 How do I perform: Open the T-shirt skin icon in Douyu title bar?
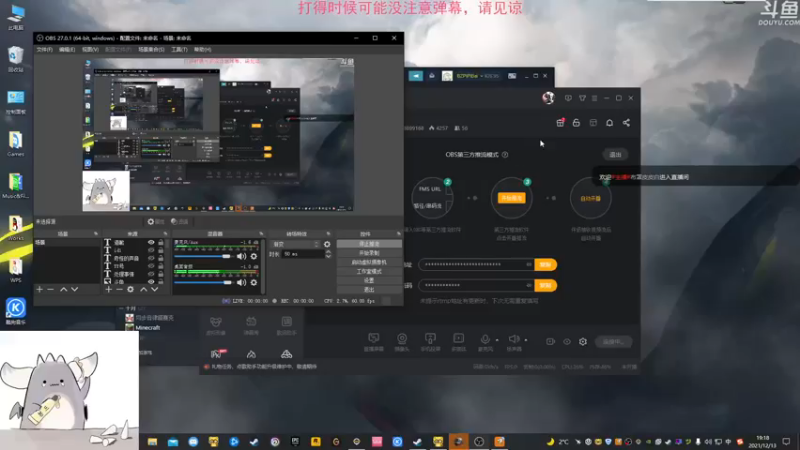[x=582, y=98]
